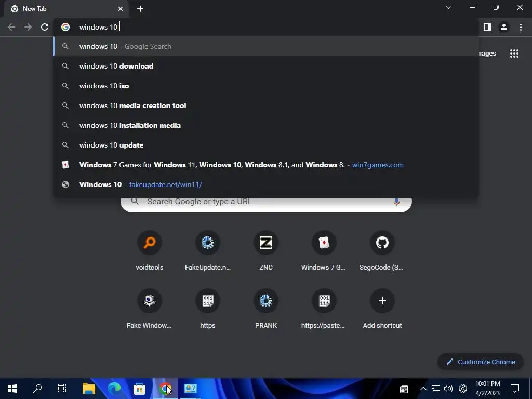
Task: Open the Images link at top right
Action: click(x=487, y=54)
